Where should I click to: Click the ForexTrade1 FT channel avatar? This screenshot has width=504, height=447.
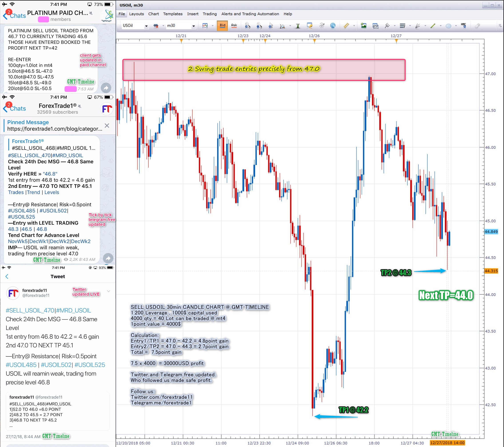(107, 109)
